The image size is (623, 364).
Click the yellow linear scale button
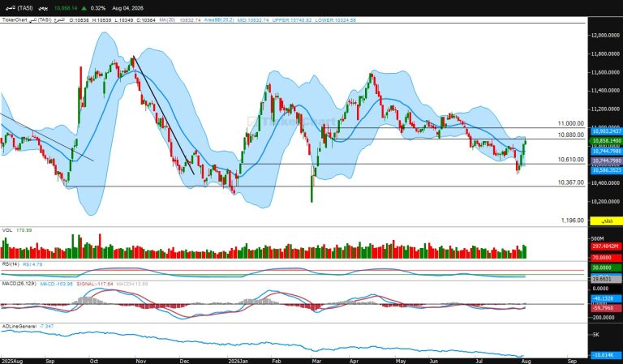pyautogui.click(x=606, y=221)
